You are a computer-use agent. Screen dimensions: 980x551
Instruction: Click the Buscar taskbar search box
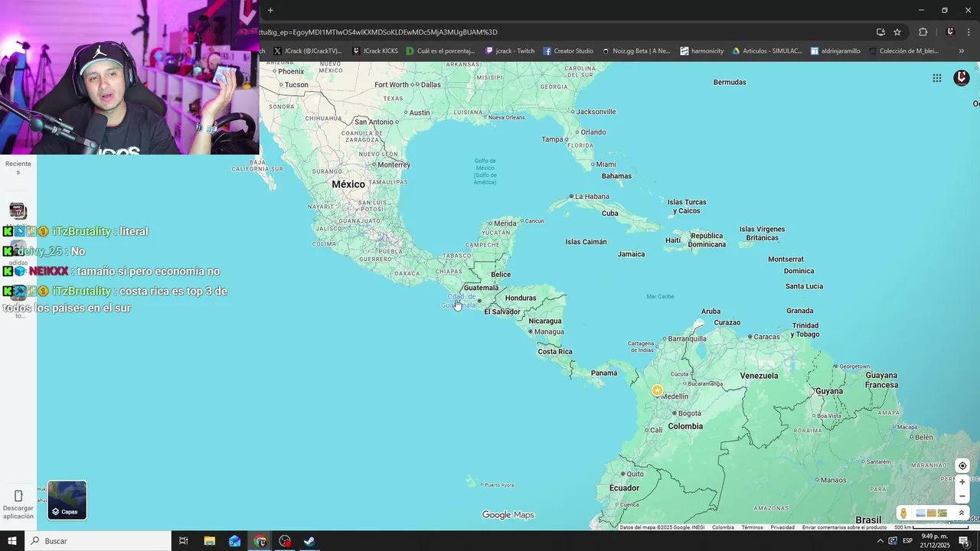click(x=98, y=541)
